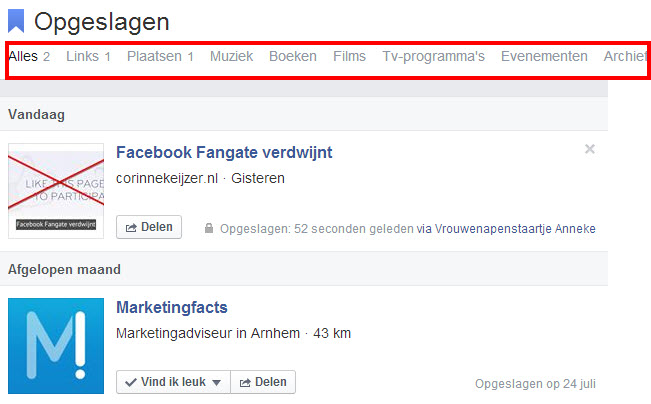Click the Marketingadviseur in Arnhem description
The image size is (651, 404).
208,333
